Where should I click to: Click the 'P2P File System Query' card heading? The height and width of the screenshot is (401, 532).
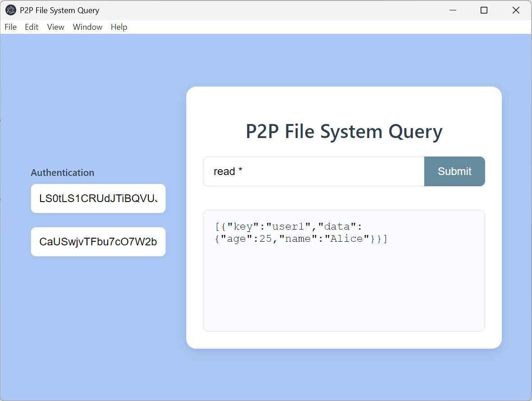click(x=344, y=132)
